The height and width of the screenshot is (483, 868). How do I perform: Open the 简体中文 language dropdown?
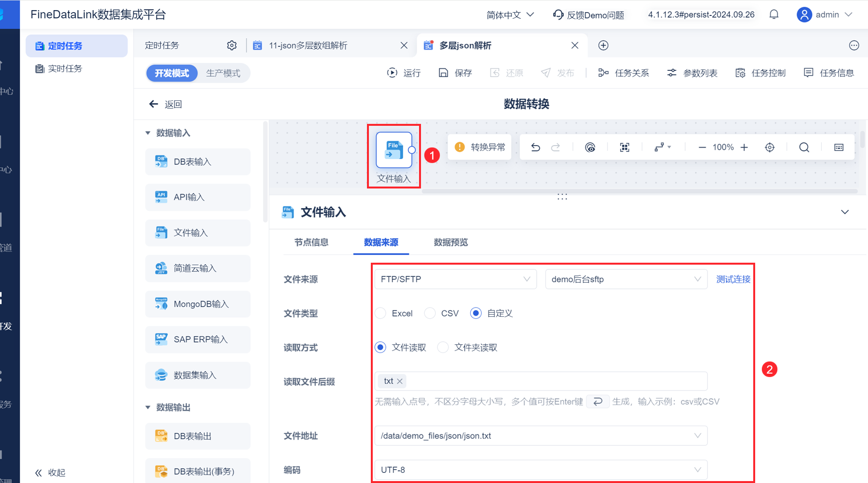click(x=510, y=15)
